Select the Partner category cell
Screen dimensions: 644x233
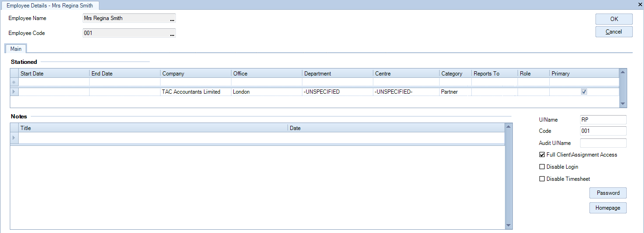(x=455, y=92)
